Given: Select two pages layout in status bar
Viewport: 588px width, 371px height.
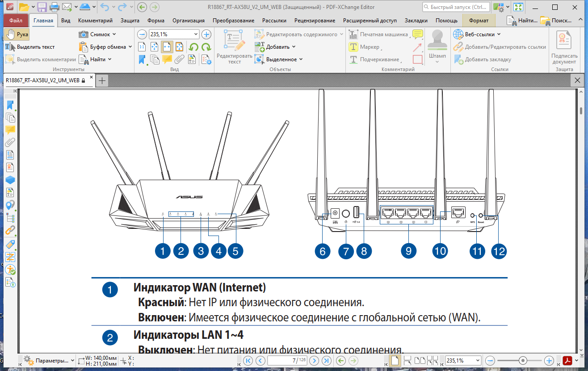Looking at the screenshot, I should click(420, 360).
